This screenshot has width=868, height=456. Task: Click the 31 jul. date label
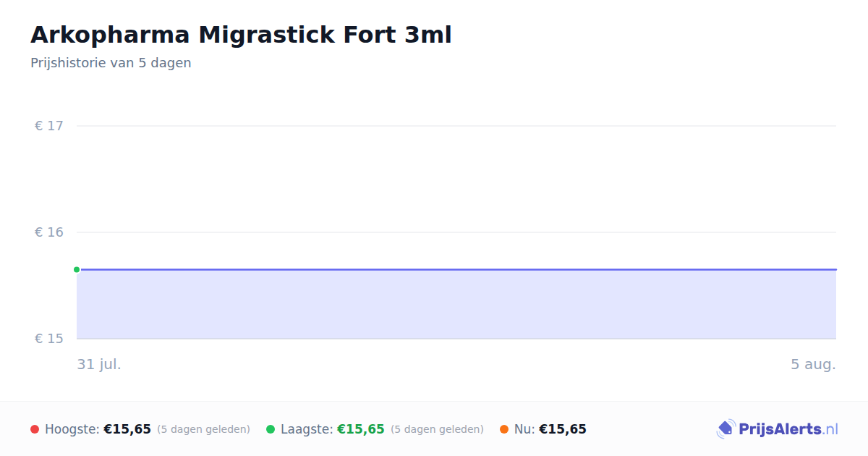click(x=99, y=364)
